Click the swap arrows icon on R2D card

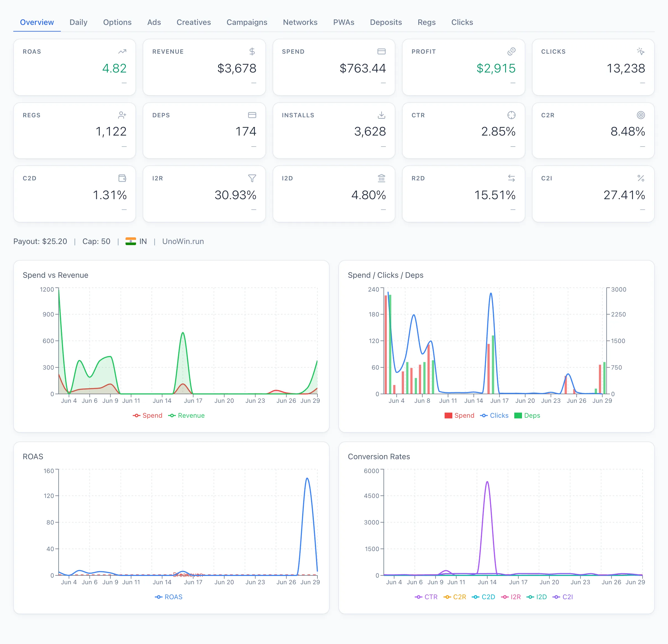[x=511, y=178]
